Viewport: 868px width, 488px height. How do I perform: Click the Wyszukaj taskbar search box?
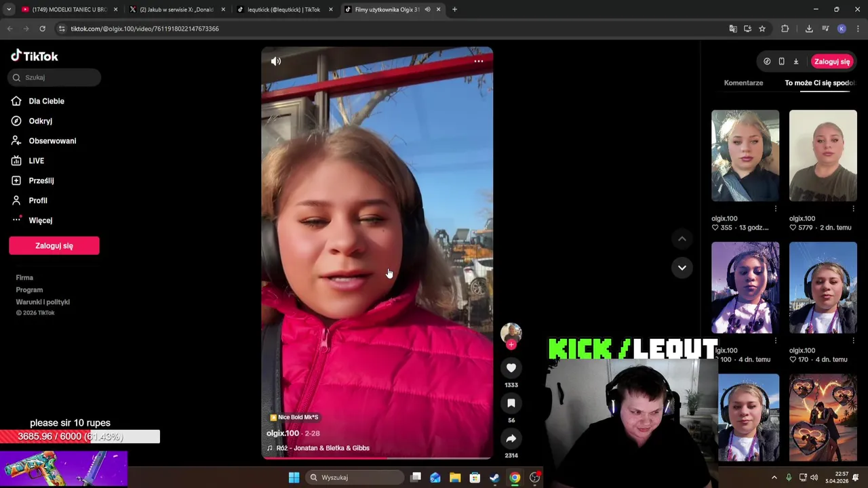pos(355,477)
